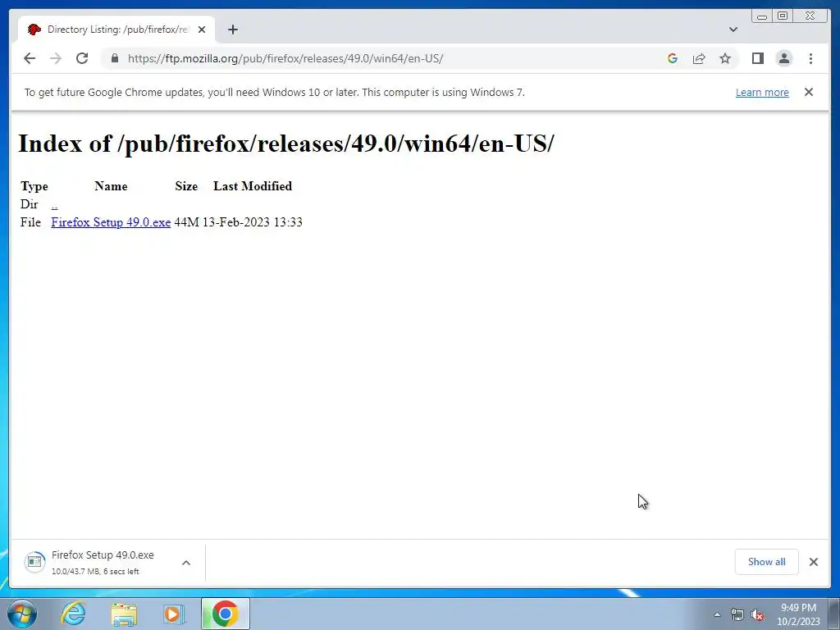This screenshot has height=630, width=840.
Task: Open Windows Media Player from the taskbar
Action: (x=174, y=614)
